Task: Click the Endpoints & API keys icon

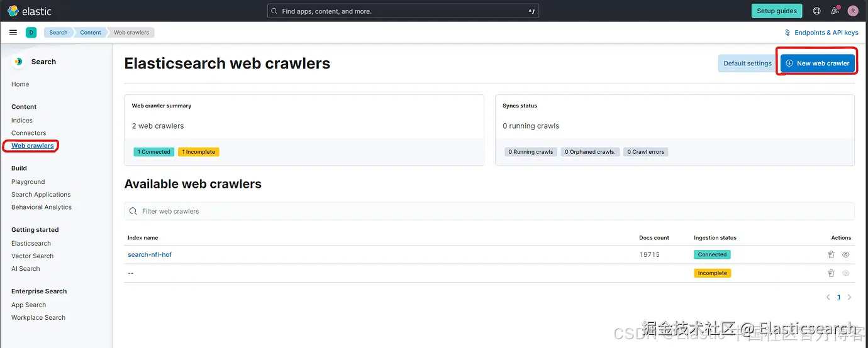Action: pyautogui.click(x=787, y=33)
